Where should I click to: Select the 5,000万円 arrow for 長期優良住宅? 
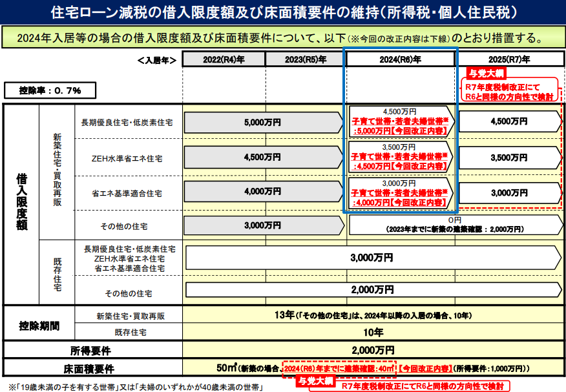262,121
